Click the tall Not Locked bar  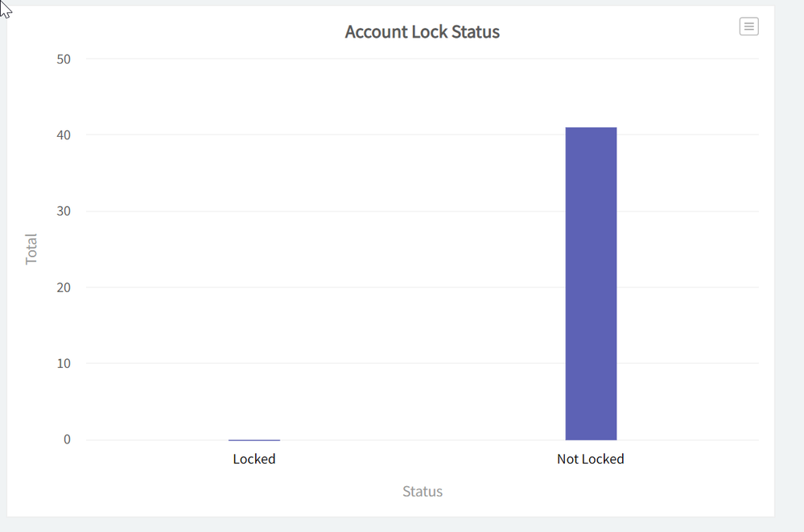tap(591, 283)
